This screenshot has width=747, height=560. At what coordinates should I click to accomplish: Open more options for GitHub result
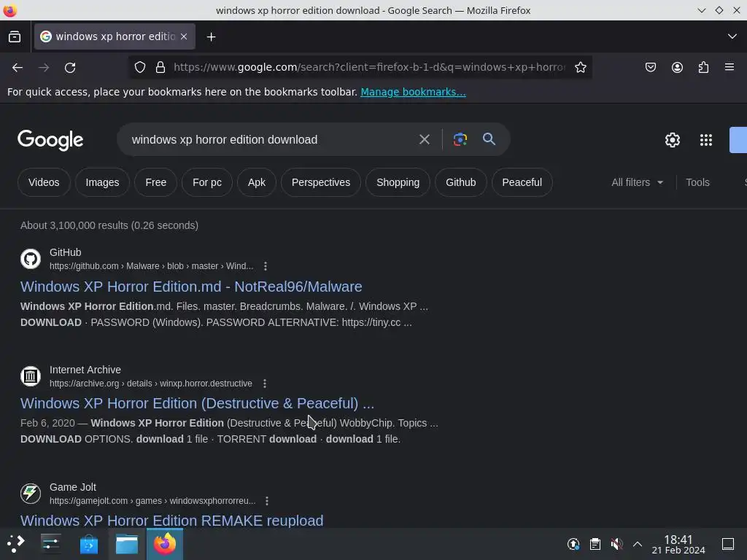tap(266, 266)
